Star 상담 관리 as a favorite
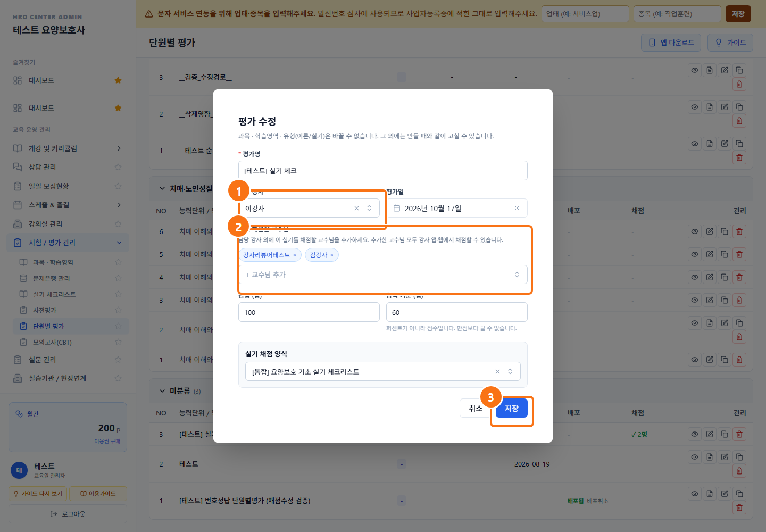766x532 pixels. click(118, 167)
